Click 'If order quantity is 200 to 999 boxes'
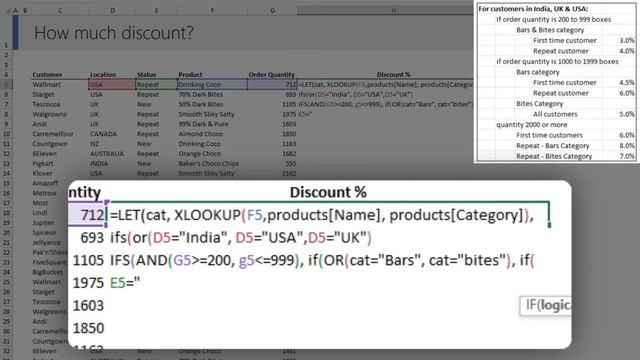The width and height of the screenshot is (640, 360). click(x=553, y=19)
